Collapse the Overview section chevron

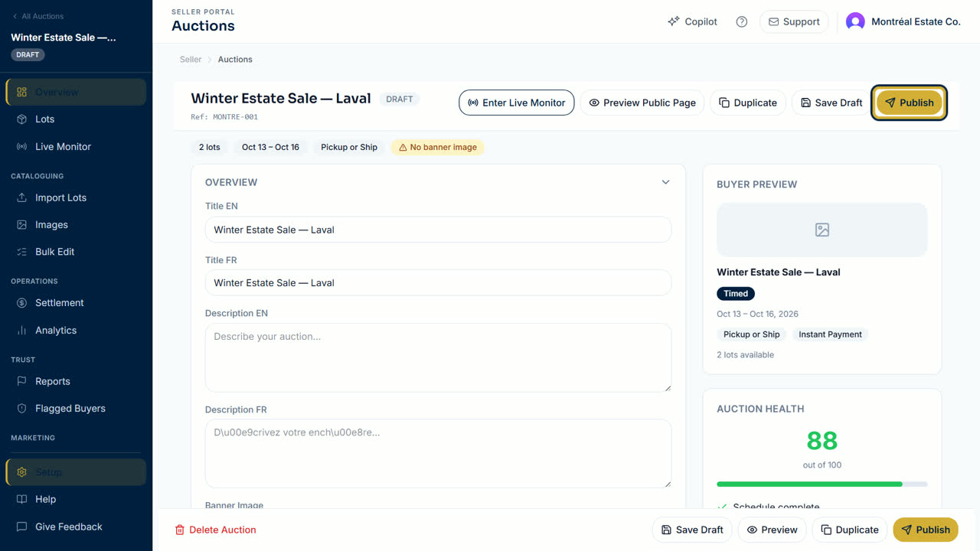point(665,182)
